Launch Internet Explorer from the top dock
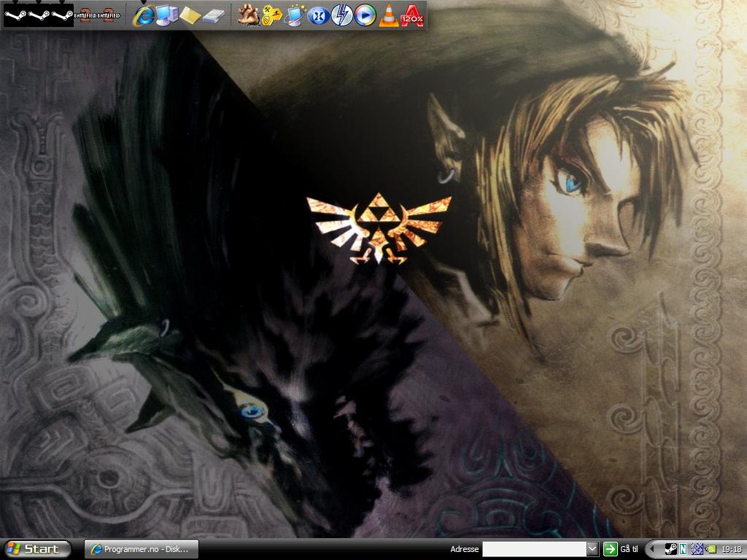 click(x=144, y=16)
